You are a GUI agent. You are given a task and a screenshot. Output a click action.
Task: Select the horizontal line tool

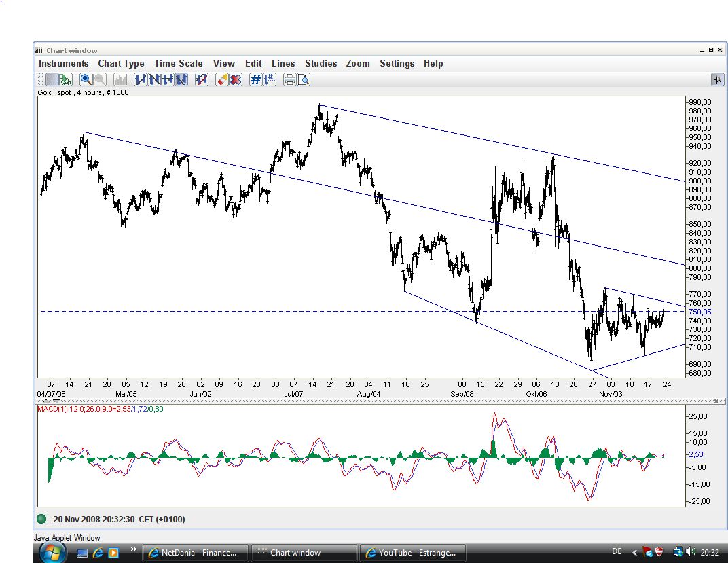(x=168, y=80)
